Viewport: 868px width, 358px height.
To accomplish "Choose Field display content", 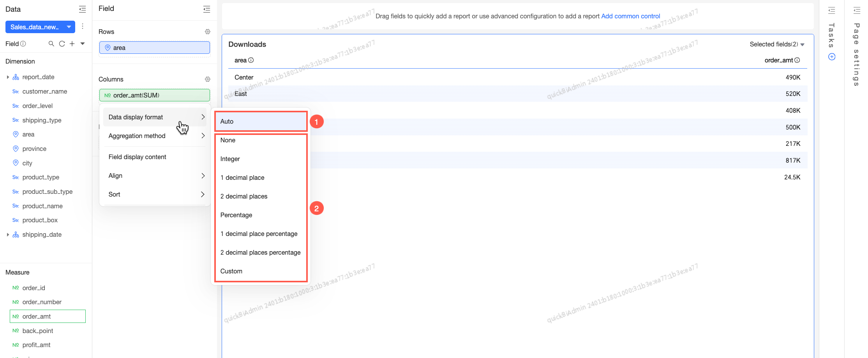I will coord(155,157).
